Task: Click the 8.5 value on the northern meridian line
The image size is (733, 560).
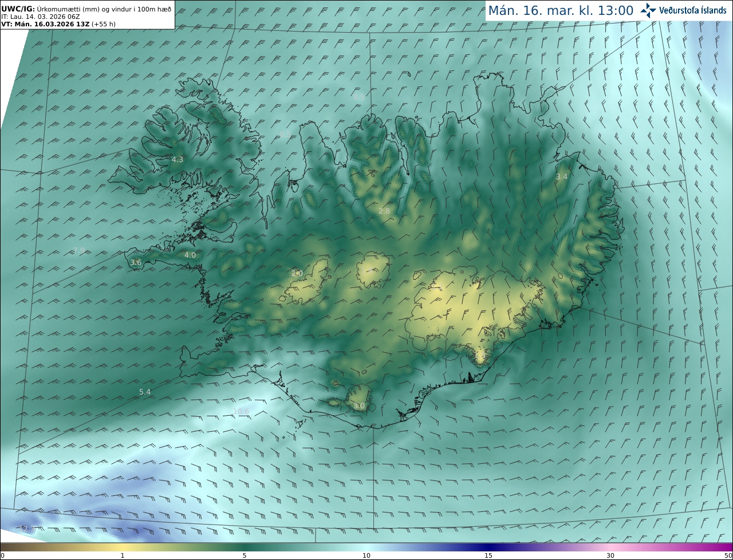Action: (359, 97)
